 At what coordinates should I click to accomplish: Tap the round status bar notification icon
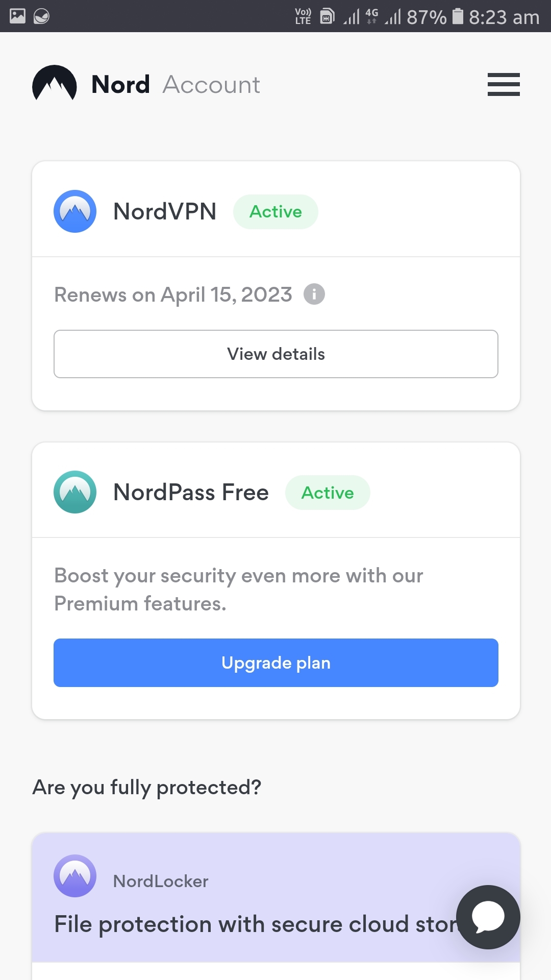(x=41, y=16)
